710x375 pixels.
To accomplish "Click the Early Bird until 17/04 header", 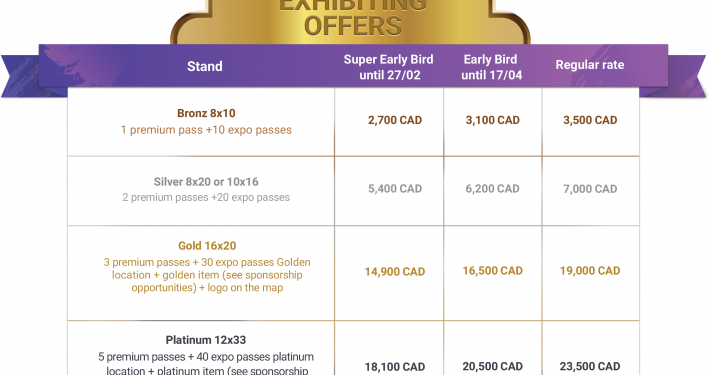I will pyautogui.click(x=491, y=67).
